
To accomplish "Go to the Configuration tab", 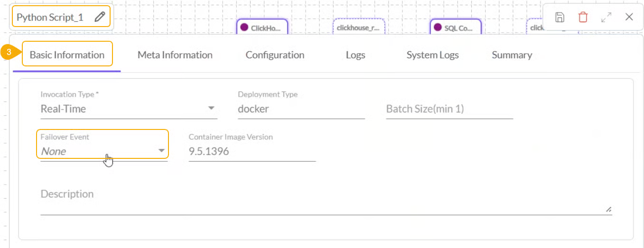I will 275,55.
